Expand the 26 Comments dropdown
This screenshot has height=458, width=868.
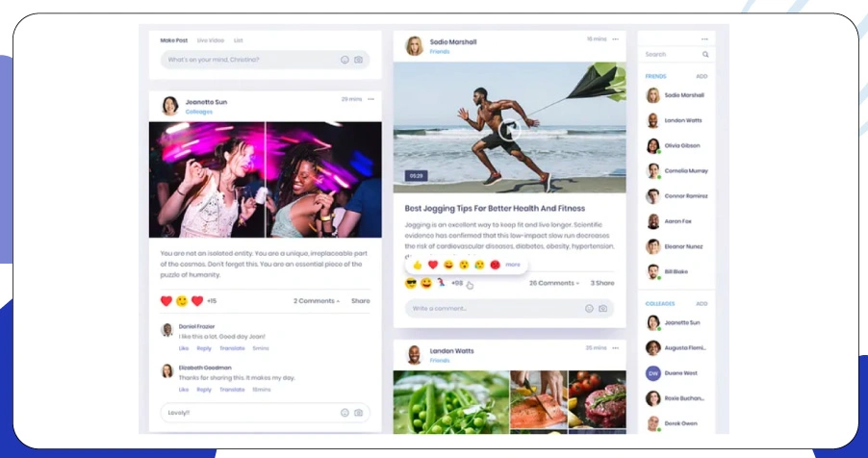(x=554, y=283)
